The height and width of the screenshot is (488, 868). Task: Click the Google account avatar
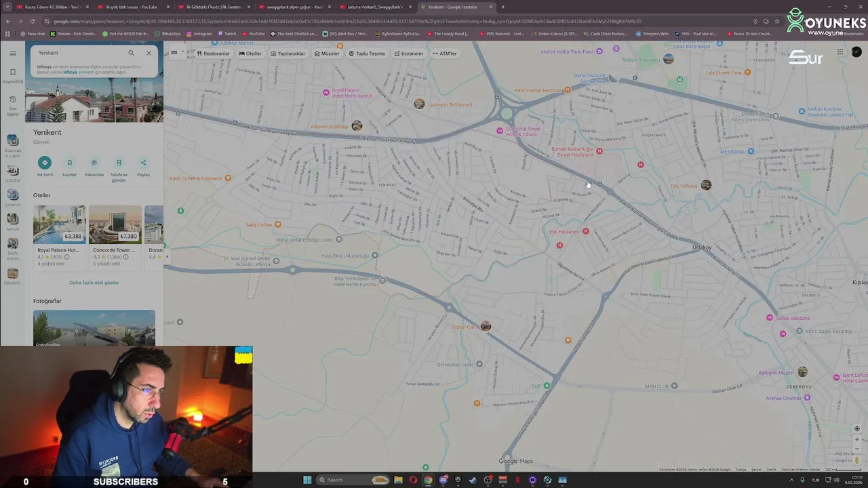pyautogui.click(x=856, y=52)
